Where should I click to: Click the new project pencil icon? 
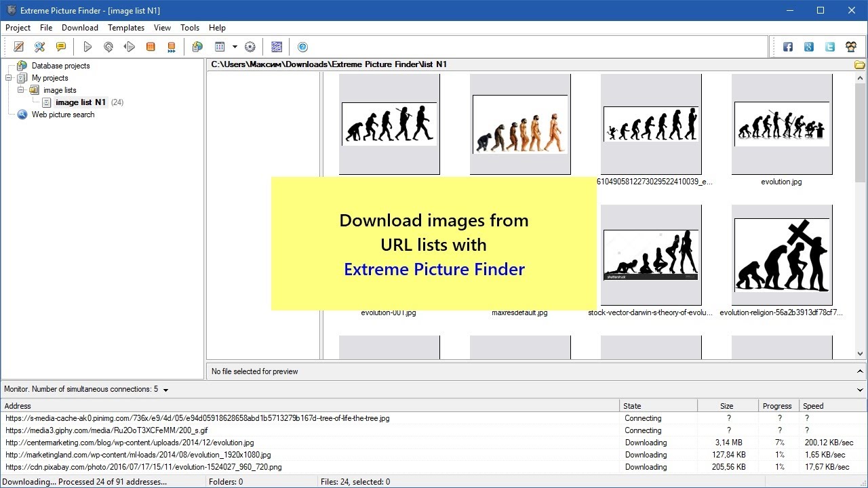pyautogui.click(x=19, y=47)
